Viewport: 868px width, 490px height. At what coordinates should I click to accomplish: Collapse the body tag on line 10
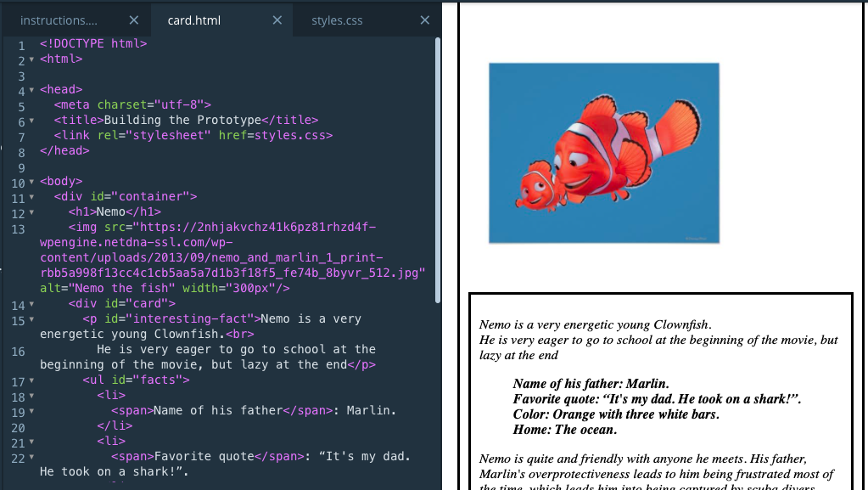point(31,182)
